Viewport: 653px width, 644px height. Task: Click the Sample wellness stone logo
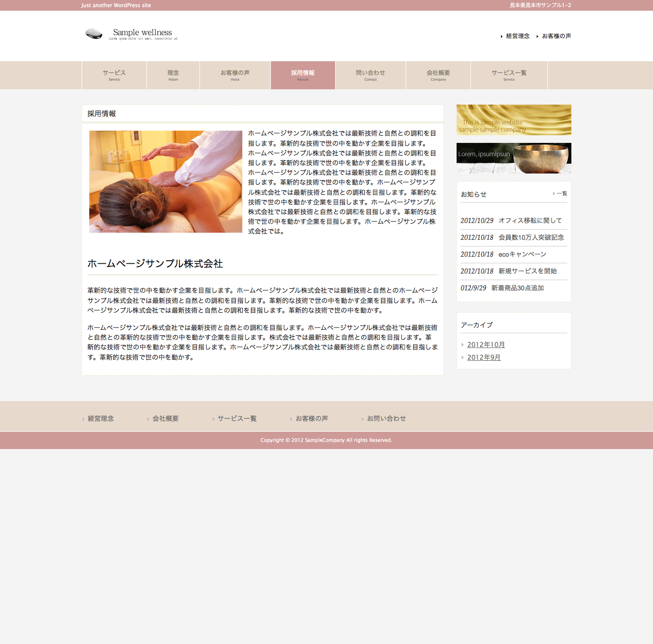pyautogui.click(x=131, y=34)
